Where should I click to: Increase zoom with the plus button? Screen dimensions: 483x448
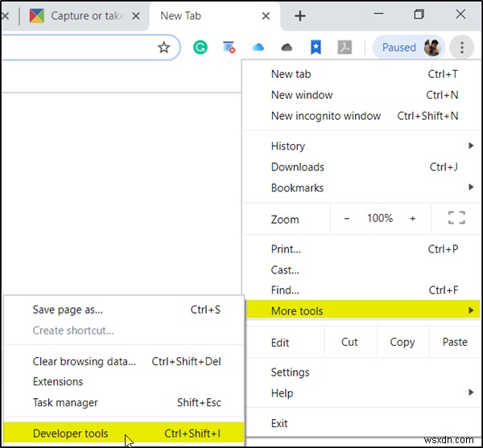(x=412, y=219)
